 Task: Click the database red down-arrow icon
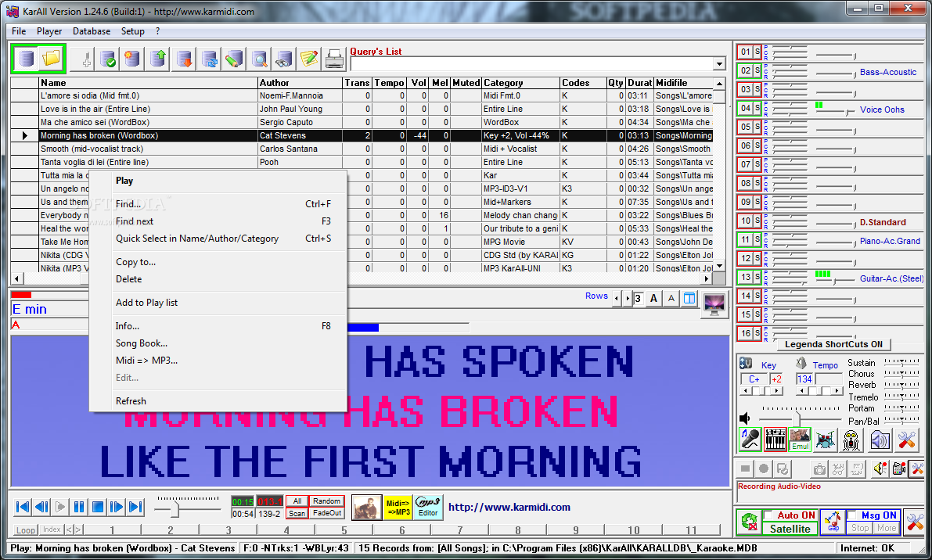[x=184, y=59]
